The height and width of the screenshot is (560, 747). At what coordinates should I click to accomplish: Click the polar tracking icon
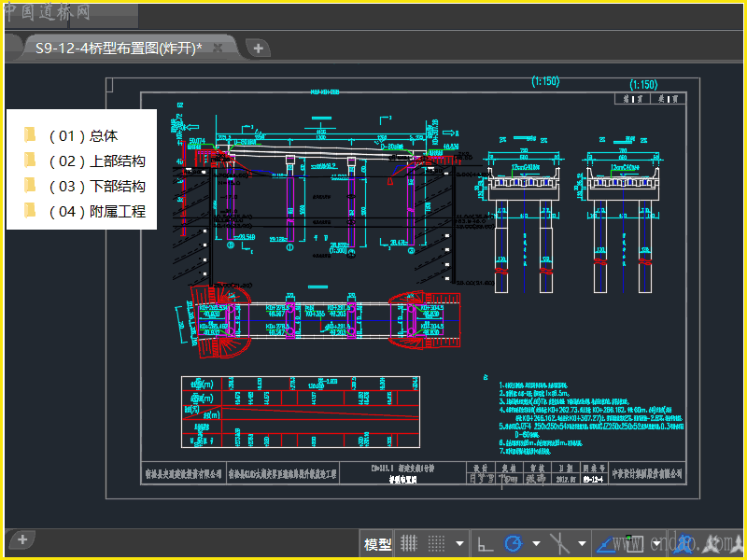pos(513,543)
